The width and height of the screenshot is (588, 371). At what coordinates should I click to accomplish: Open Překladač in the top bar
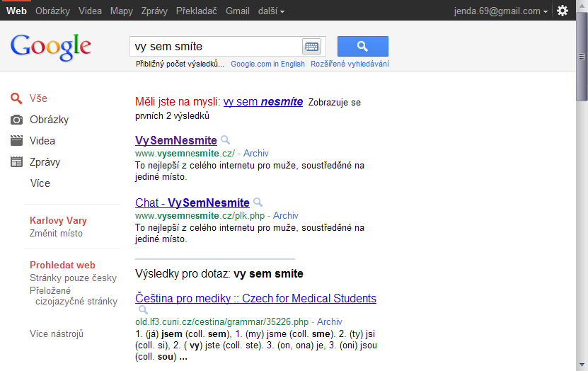197,11
